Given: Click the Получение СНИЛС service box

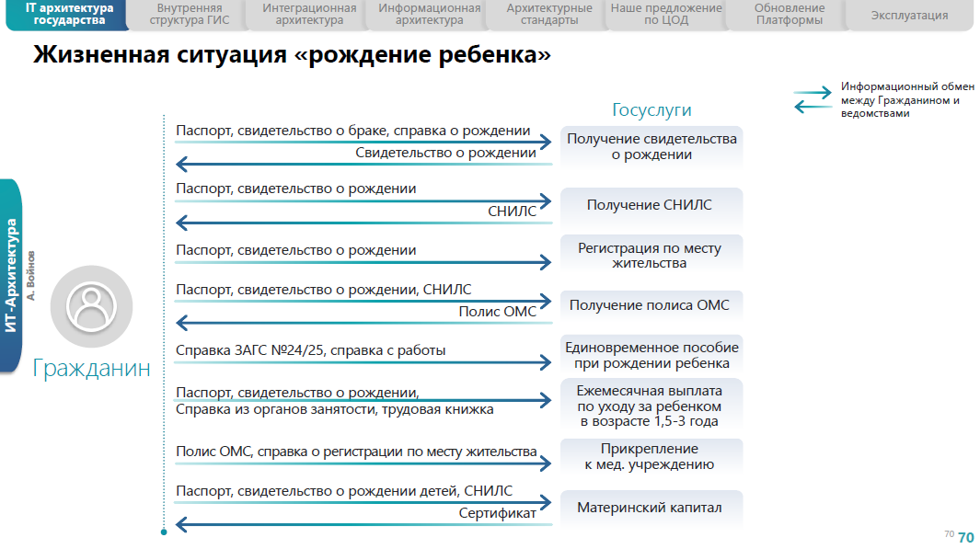Looking at the screenshot, I should pos(651,205).
